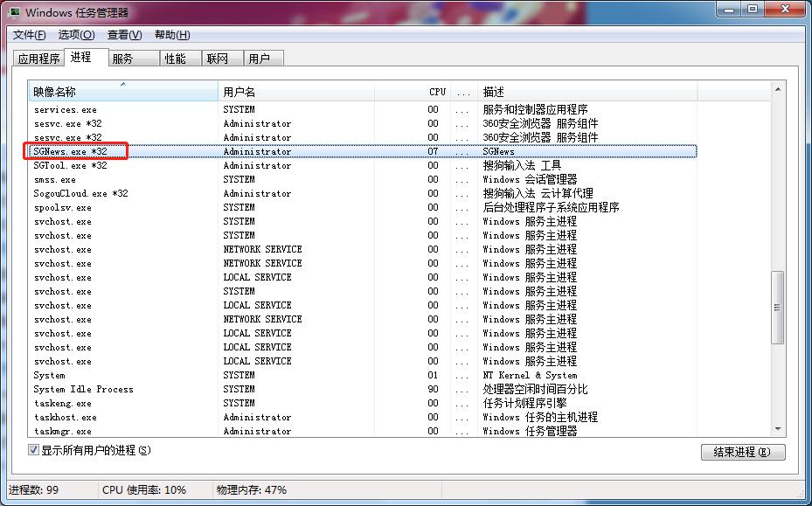
Task: Click Windows 任务管理器 description cell
Action: pyautogui.click(x=530, y=431)
